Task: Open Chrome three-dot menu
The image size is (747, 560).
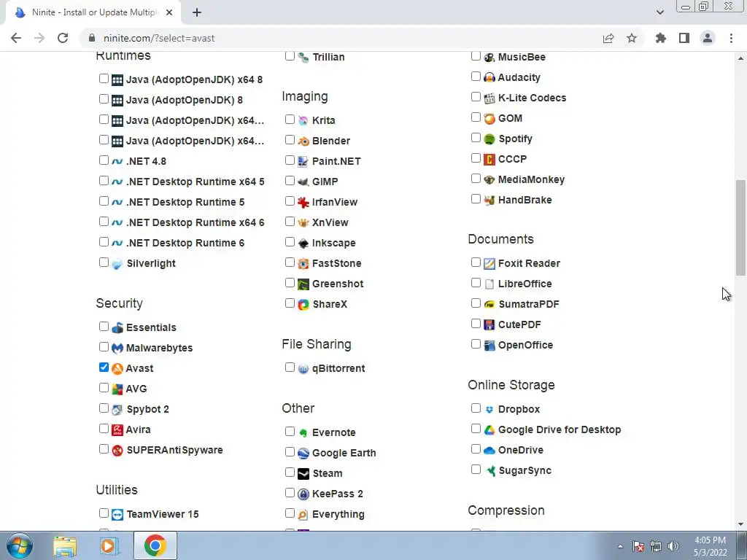Action: tap(731, 38)
